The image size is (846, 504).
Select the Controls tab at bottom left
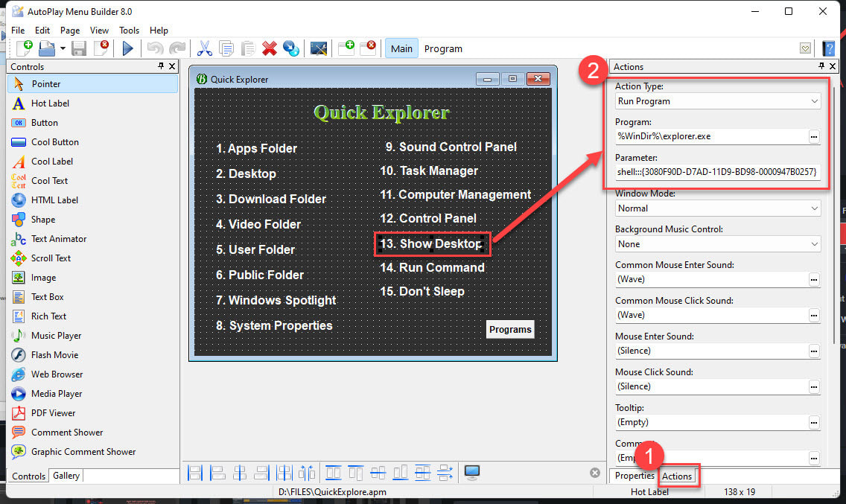click(28, 476)
